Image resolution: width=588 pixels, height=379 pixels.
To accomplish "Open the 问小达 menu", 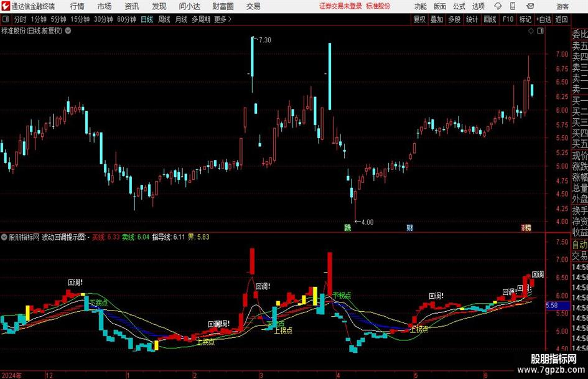I will [x=189, y=6].
